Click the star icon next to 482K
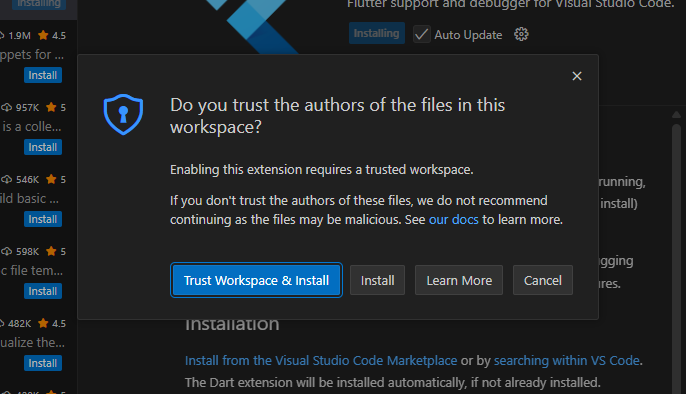686x394 pixels. [43, 323]
